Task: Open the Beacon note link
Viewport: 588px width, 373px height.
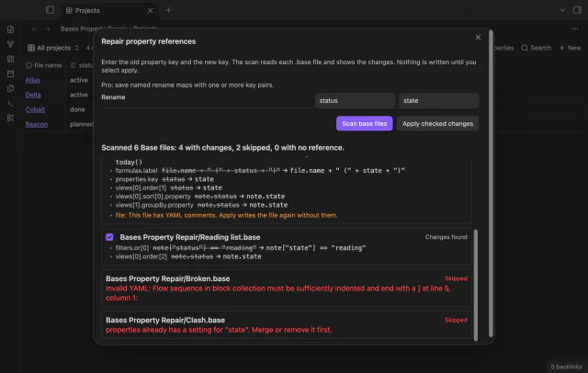Action: [x=37, y=124]
